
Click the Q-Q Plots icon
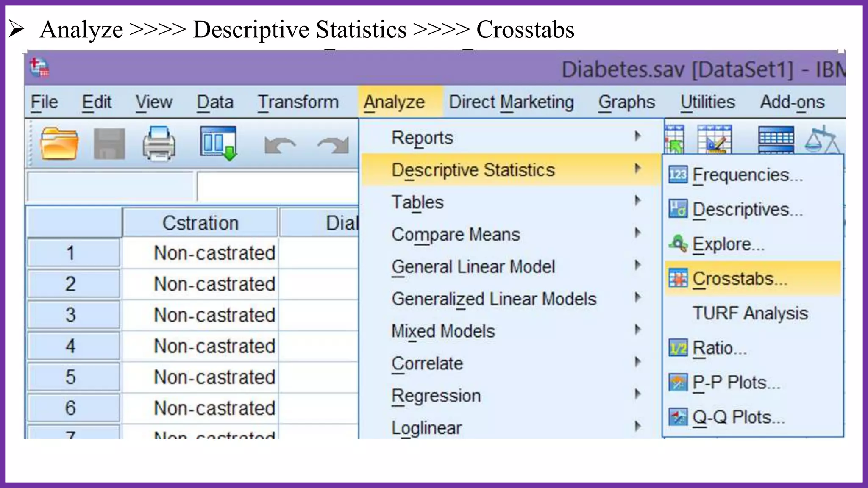(x=678, y=417)
